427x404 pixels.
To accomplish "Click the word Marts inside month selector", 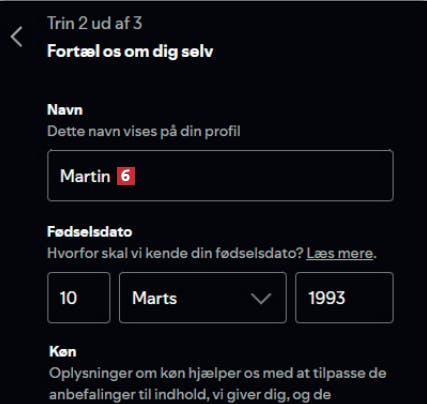I will [154, 298].
